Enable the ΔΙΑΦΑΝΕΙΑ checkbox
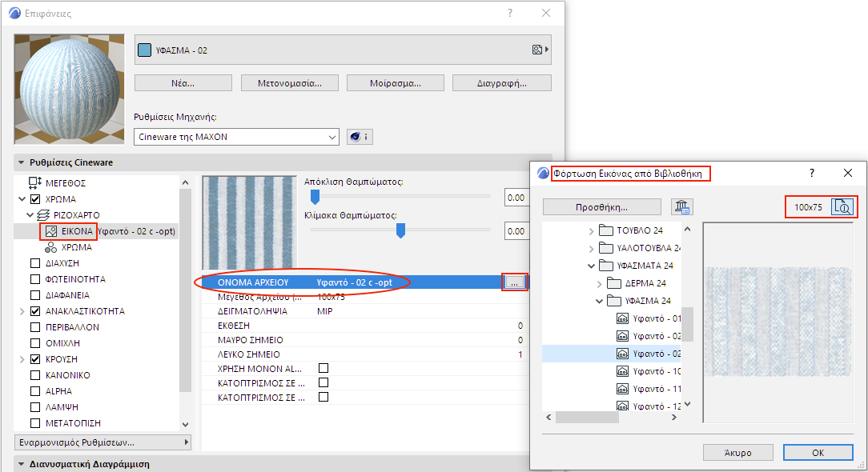Image resolution: width=868 pixels, height=472 pixels. (x=35, y=295)
